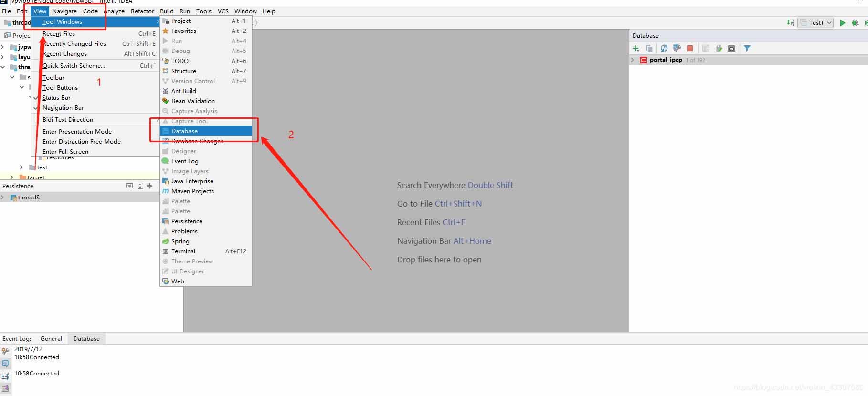Toggle the Toolbar view option
868x396 pixels.
click(95, 78)
